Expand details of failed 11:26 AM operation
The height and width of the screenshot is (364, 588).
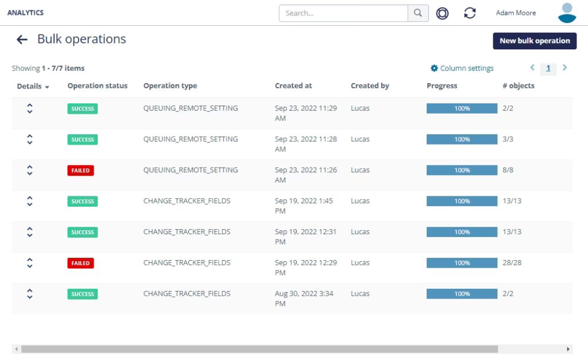pyautogui.click(x=30, y=170)
